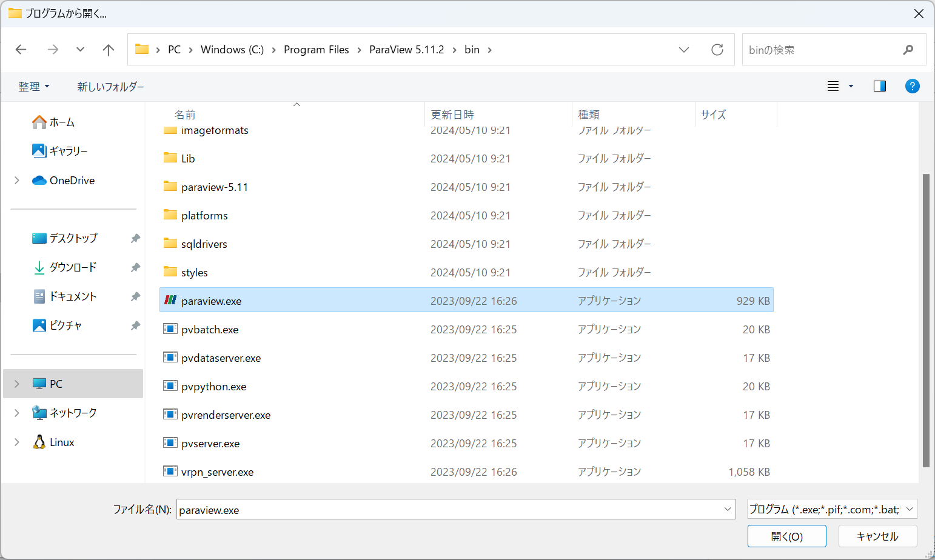The width and height of the screenshot is (935, 560).
Task: Click 'Windows (C:)' in the address breadcrumb
Action: point(232,50)
